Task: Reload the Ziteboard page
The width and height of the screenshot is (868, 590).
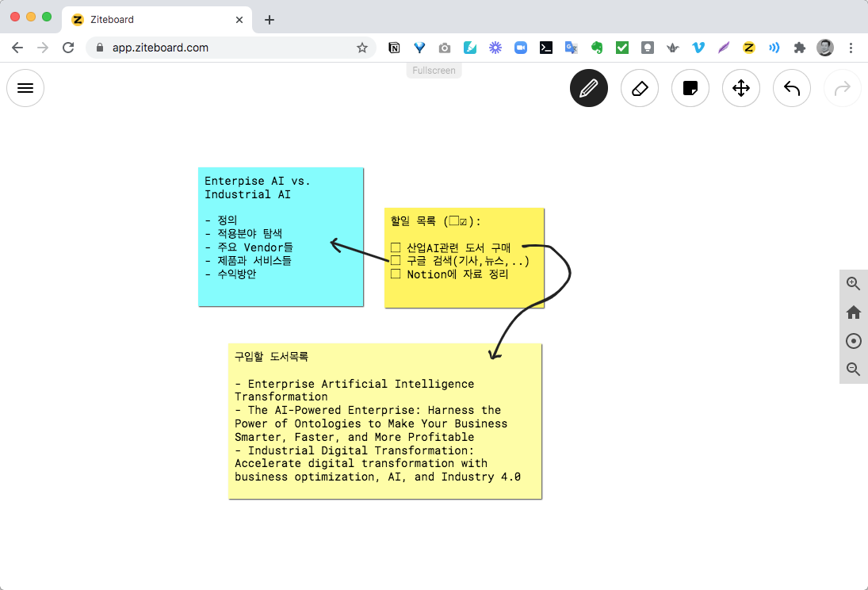Action: (x=68, y=48)
